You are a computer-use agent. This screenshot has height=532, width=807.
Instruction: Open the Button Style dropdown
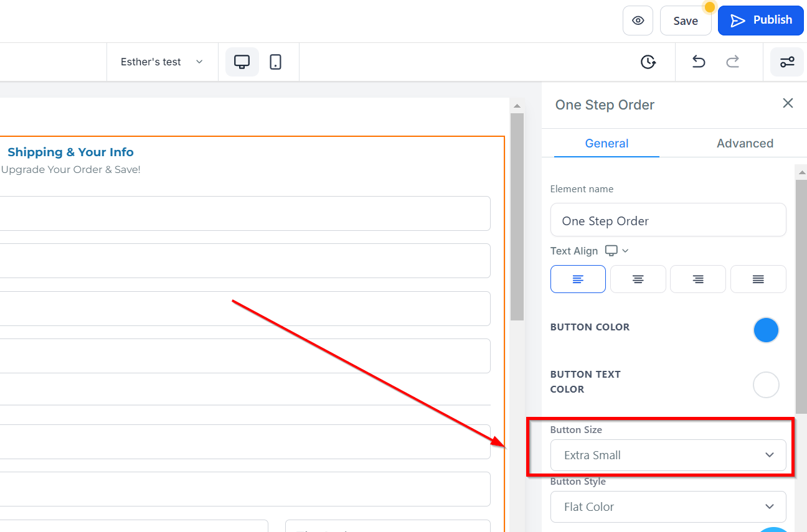coord(668,506)
